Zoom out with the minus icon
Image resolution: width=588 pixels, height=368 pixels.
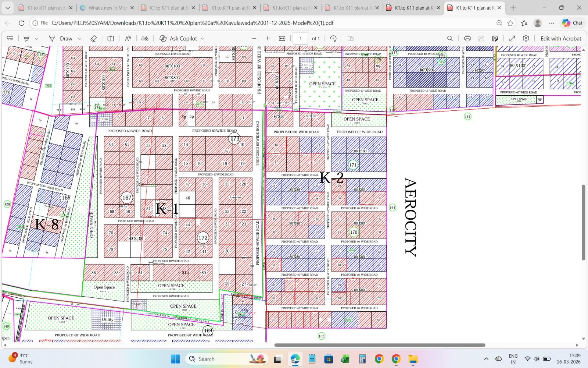(254, 38)
